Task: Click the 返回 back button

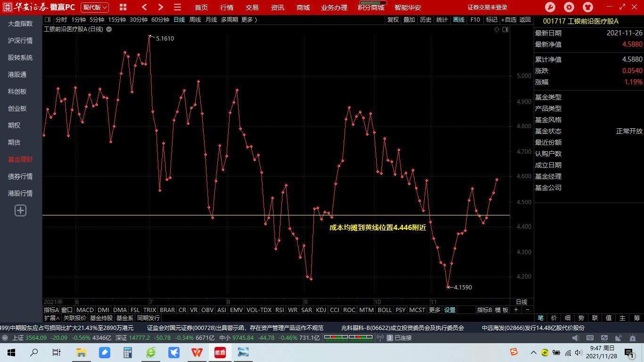Action: point(525,20)
